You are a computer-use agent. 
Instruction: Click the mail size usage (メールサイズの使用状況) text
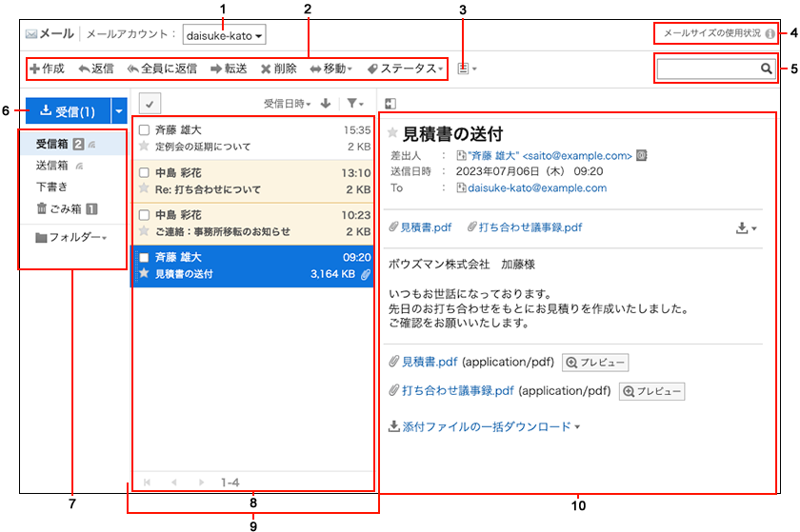(x=711, y=33)
